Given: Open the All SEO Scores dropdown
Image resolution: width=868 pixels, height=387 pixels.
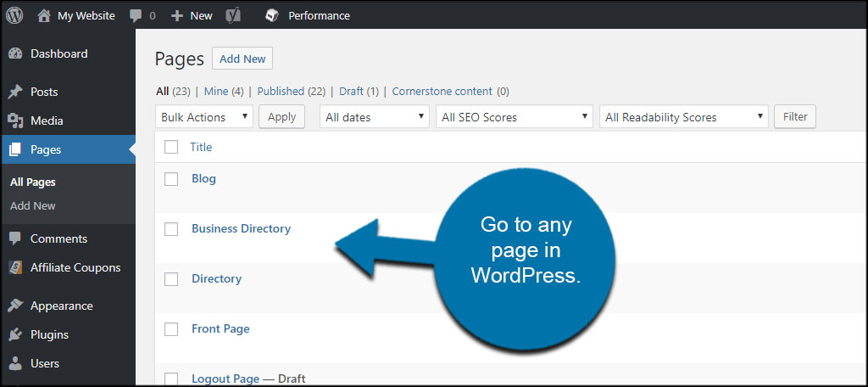Looking at the screenshot, I should coord(515,117).
